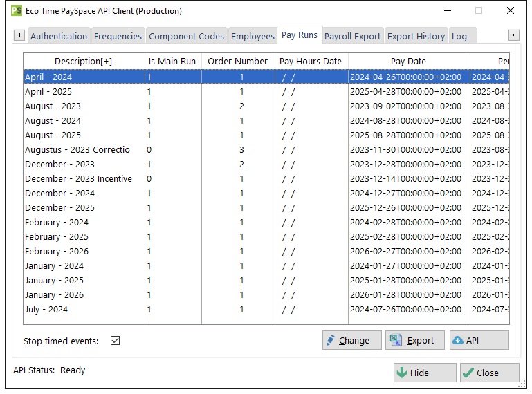Click the Export button label
The width and height of the screenshot is (532, 394).
click(421, 340)
